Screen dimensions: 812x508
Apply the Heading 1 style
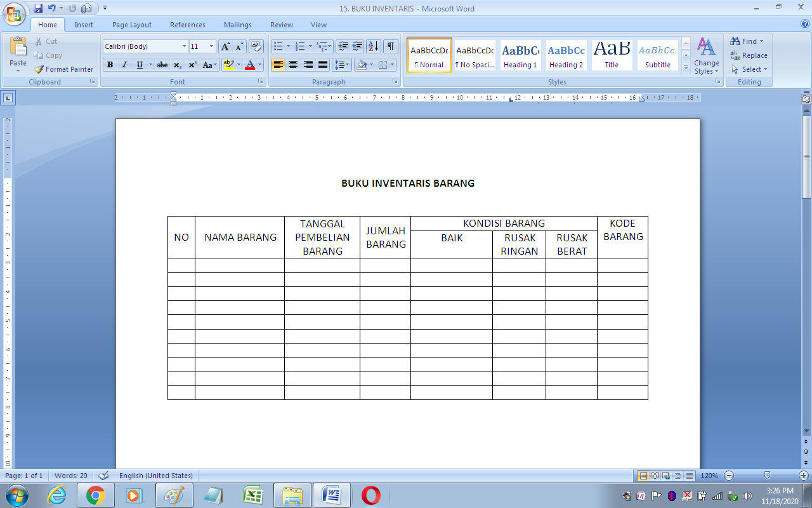(521, 55)
